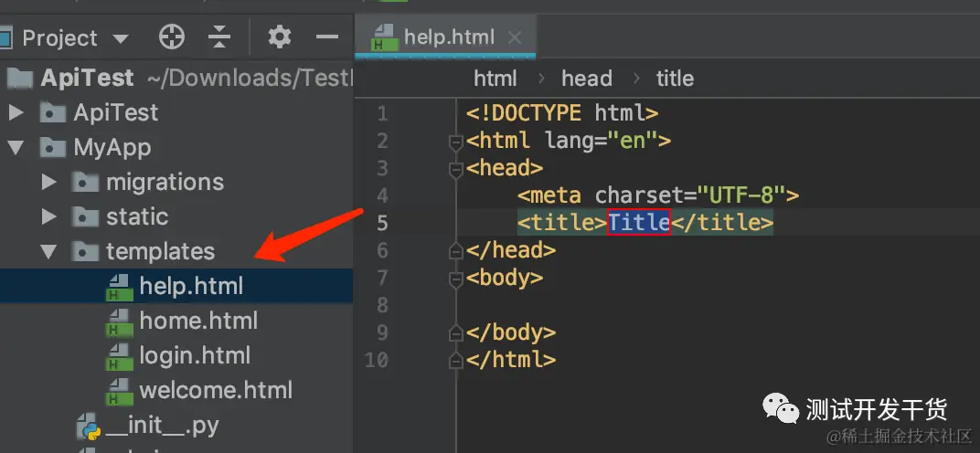Click the empty line 8 in the editor

[x=719, y=306]
